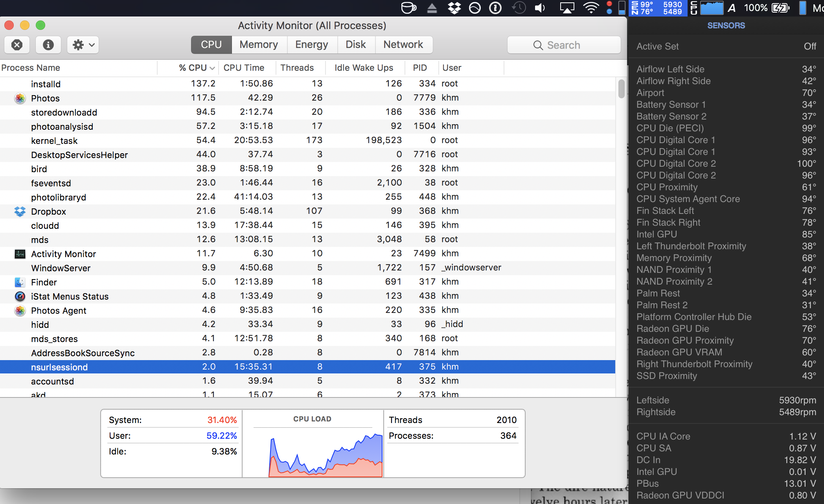Switch to the Energy tab

click(312, 45)
